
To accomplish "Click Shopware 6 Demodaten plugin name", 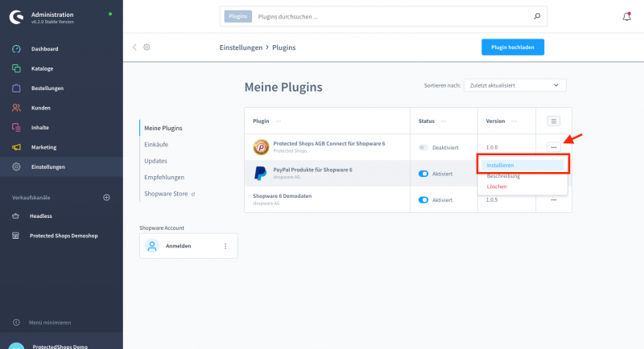I will point(283,196).
